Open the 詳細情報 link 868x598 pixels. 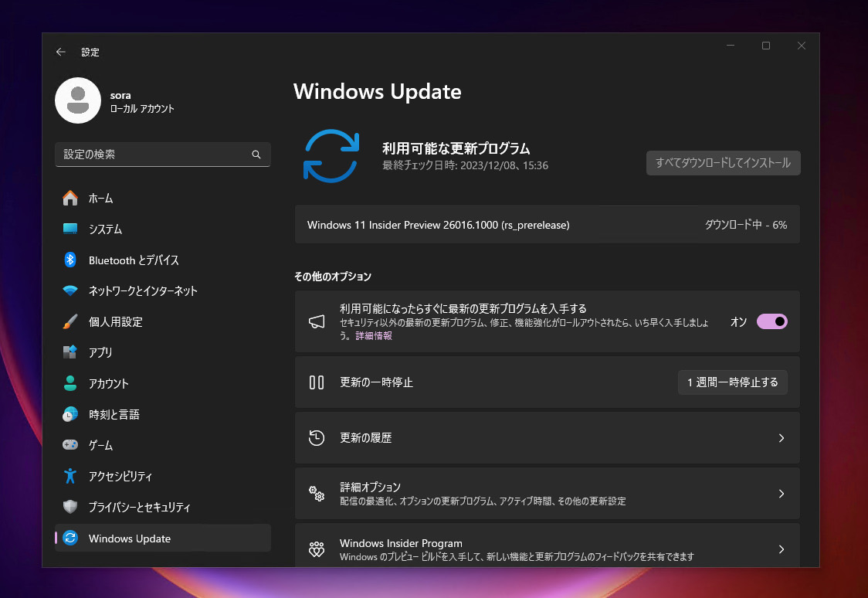pos(373,335)
